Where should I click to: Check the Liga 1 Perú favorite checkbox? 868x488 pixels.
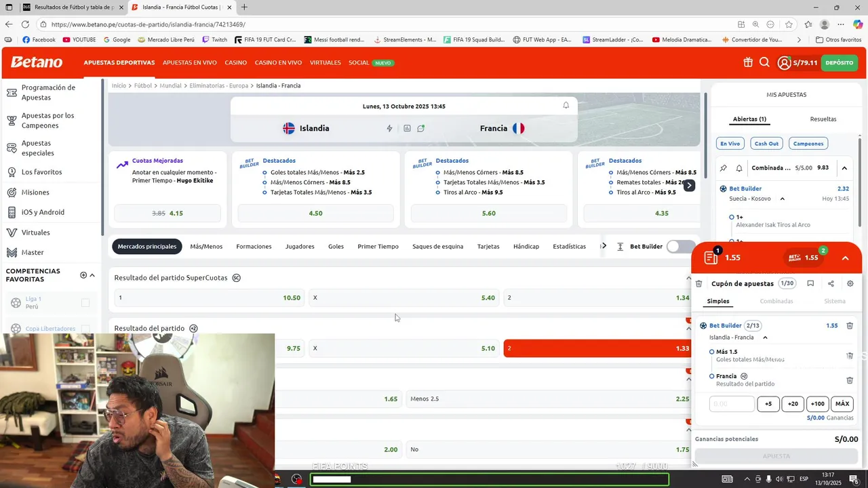click(85, 303)
